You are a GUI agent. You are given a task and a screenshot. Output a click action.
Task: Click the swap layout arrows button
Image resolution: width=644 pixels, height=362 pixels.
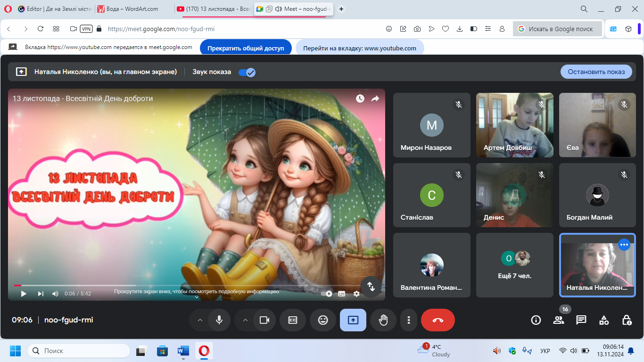pyautogui.click(x=371, y=287)
